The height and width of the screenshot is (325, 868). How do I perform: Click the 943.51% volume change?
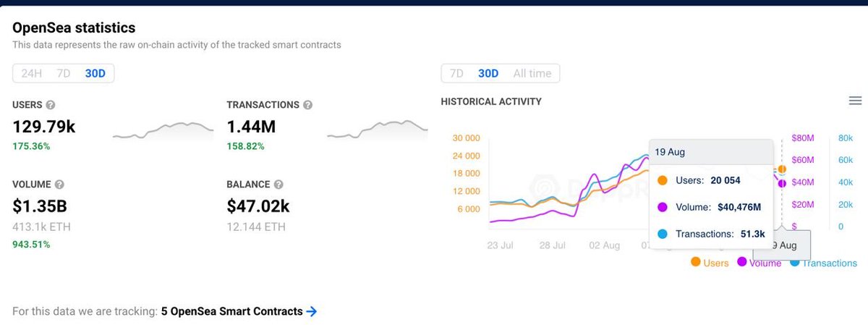click(31, 245)
